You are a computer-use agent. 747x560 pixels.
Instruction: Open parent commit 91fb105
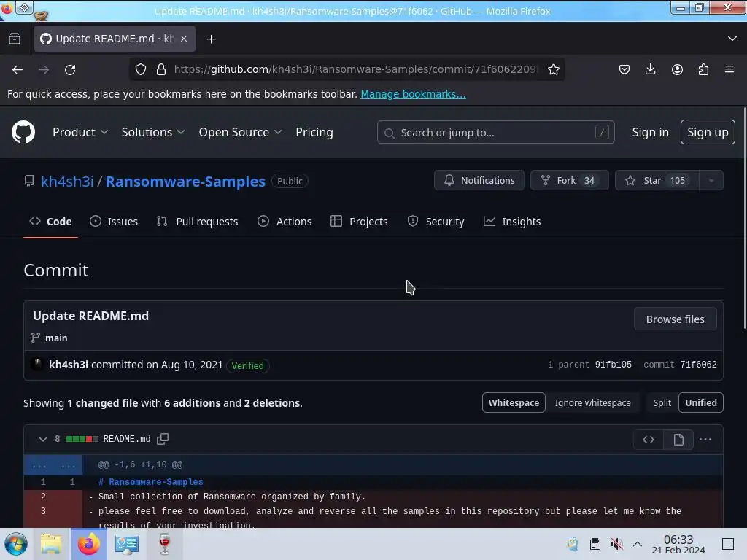pos(613,365)
